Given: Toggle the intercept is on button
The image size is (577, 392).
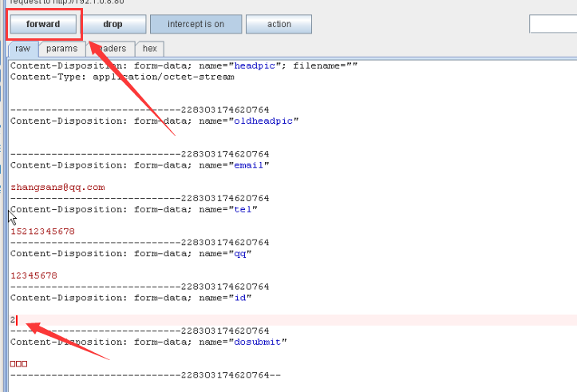Looking at the screenshot, I should click(x=196, y=24).
